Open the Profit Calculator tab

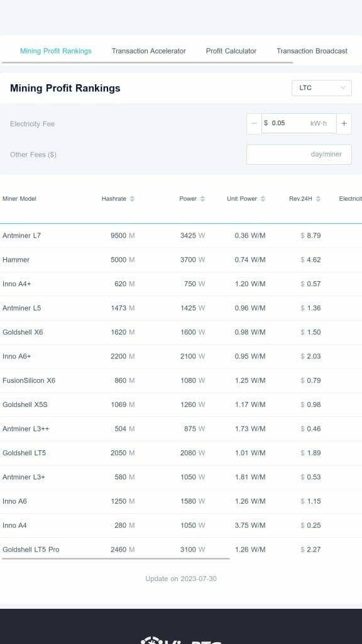pyautogui.click(x=231, y=51)
